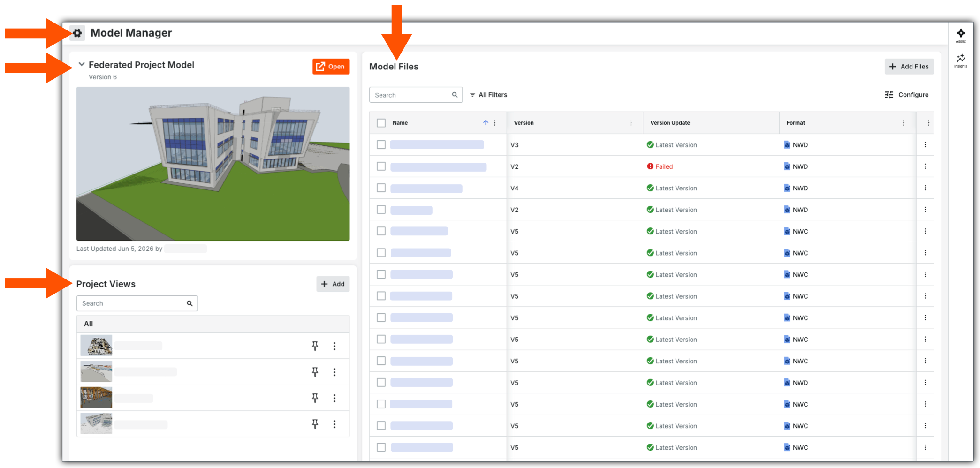
Task: Open the Federated Project Model
Action: (x=331, y=67)
